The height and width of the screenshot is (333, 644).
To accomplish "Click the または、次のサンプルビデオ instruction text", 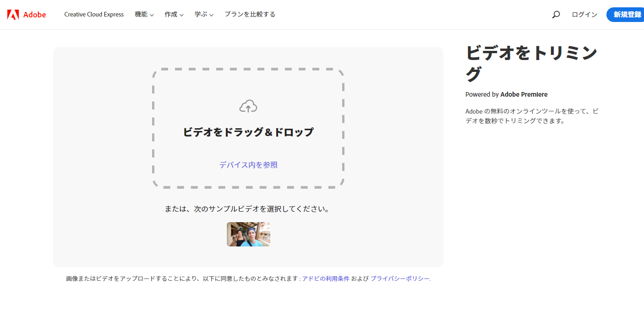I will pos(247,209).
